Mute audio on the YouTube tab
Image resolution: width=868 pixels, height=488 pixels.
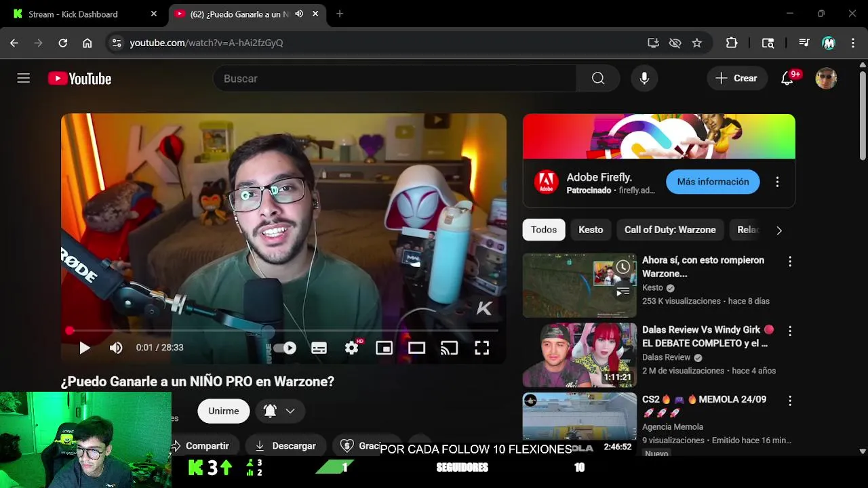coord(299,14)
